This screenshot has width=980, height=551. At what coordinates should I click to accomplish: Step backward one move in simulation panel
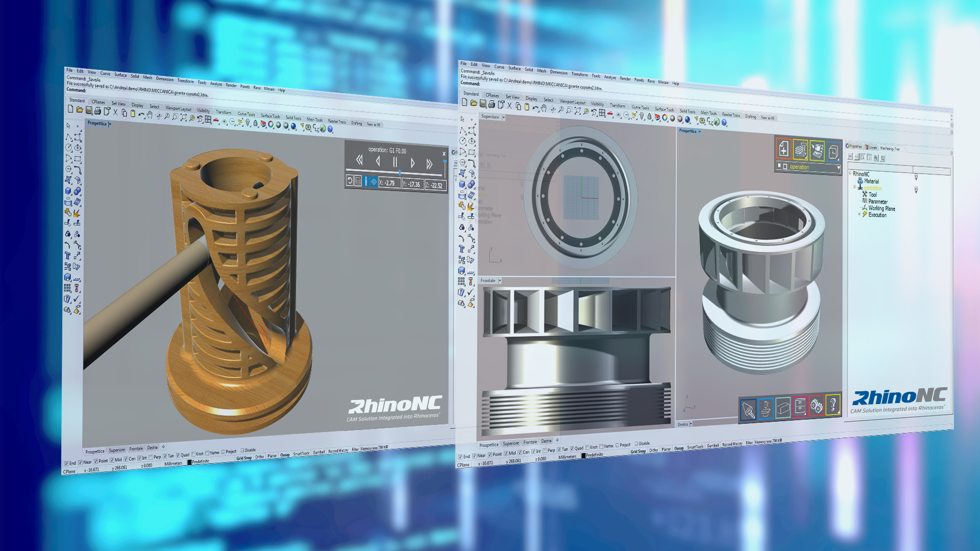tap(378, 162)
